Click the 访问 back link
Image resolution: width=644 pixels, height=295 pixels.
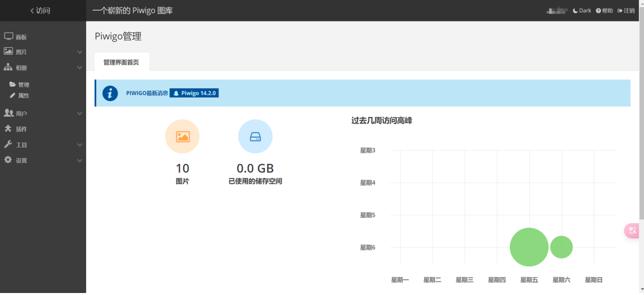click(x=40, y=10)
